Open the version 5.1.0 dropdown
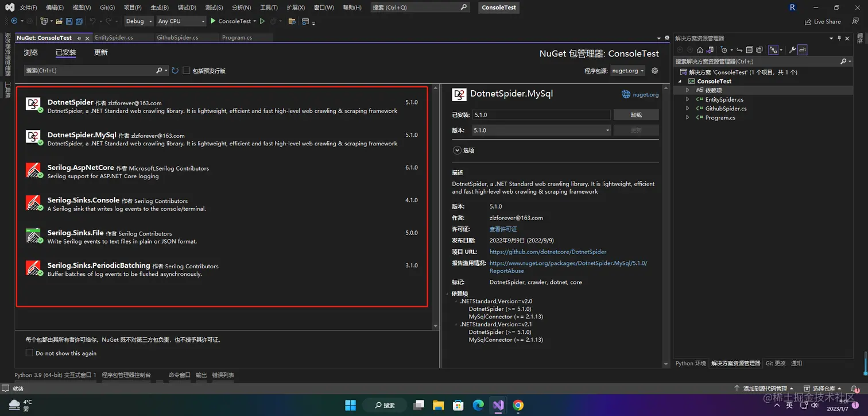This screenshot has width=868, height=416. click(x=541, y=130)
